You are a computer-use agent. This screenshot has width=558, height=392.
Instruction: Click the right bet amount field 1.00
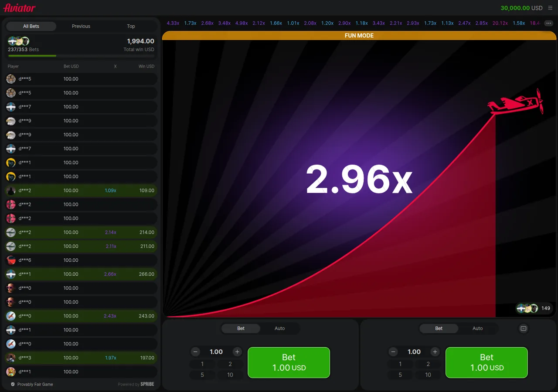(414, 351)
